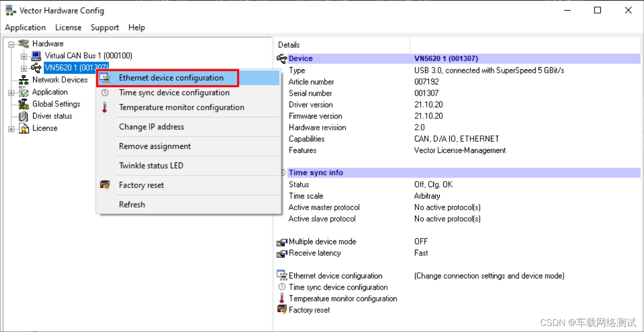Image resolution: width=644 pixels, height=332 pixels.
Task: Click the Application node icon
Action: pos(24,92)
